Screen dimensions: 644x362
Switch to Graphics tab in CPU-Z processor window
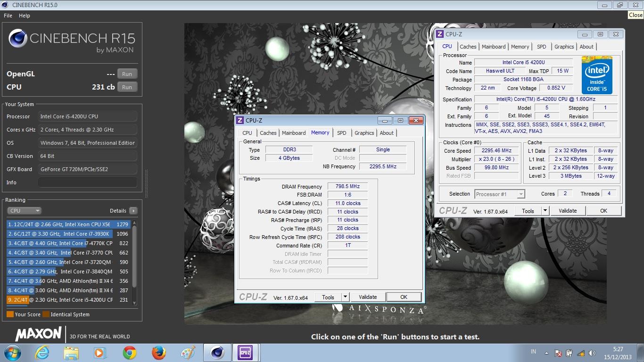[564, 47]
